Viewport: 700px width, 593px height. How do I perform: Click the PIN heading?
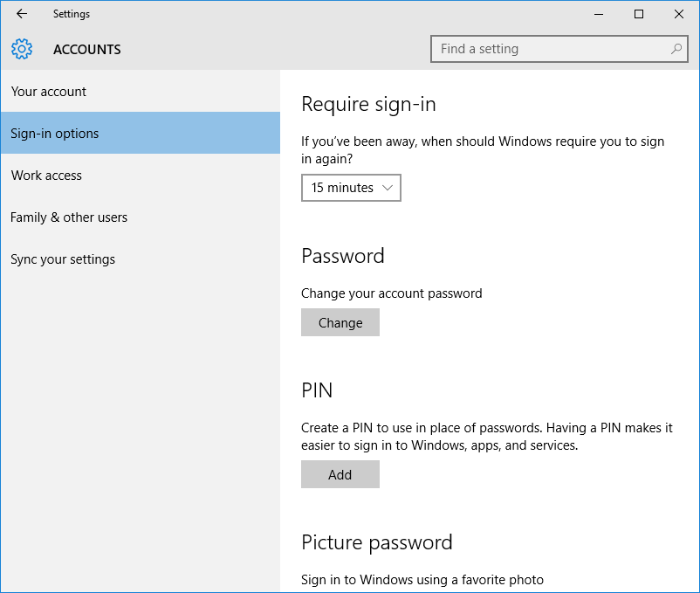317,390
